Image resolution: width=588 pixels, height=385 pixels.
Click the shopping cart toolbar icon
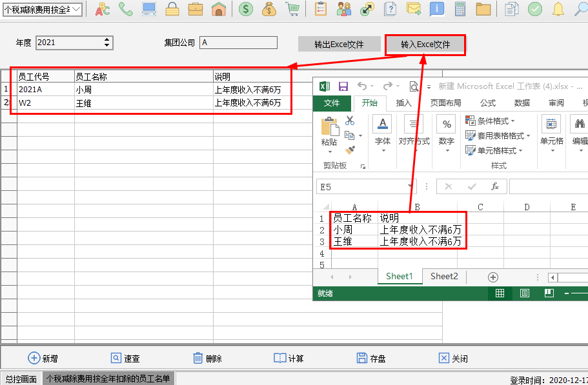(x=292, y=9)
